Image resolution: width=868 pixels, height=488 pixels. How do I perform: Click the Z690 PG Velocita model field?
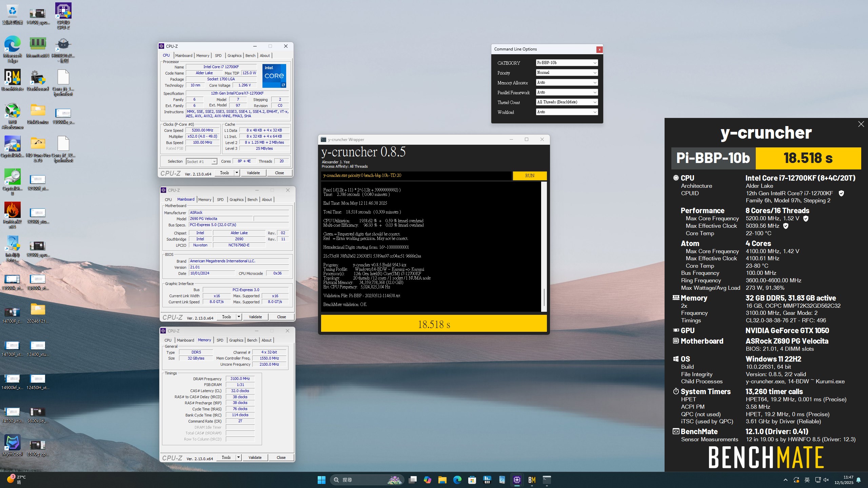tap(221, 219)
